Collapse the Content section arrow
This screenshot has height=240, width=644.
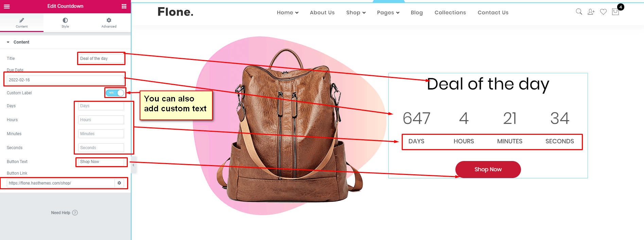[x=8, y=42]
